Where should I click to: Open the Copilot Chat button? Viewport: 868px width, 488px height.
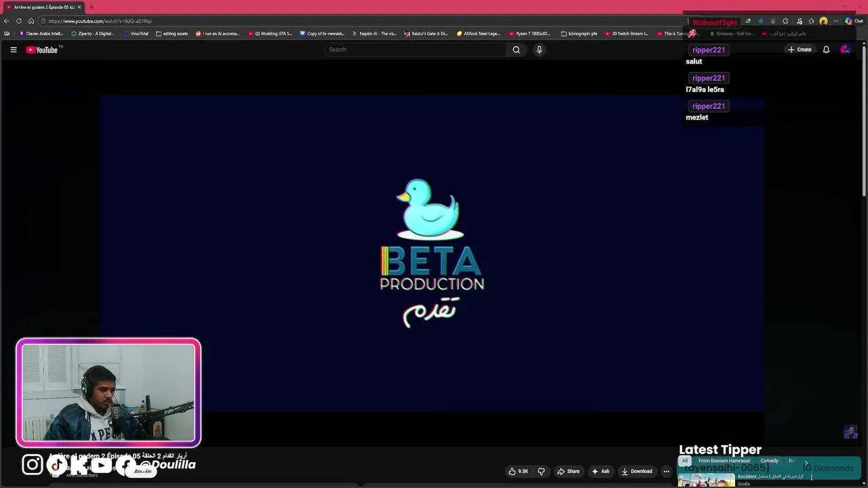point(854,21)
